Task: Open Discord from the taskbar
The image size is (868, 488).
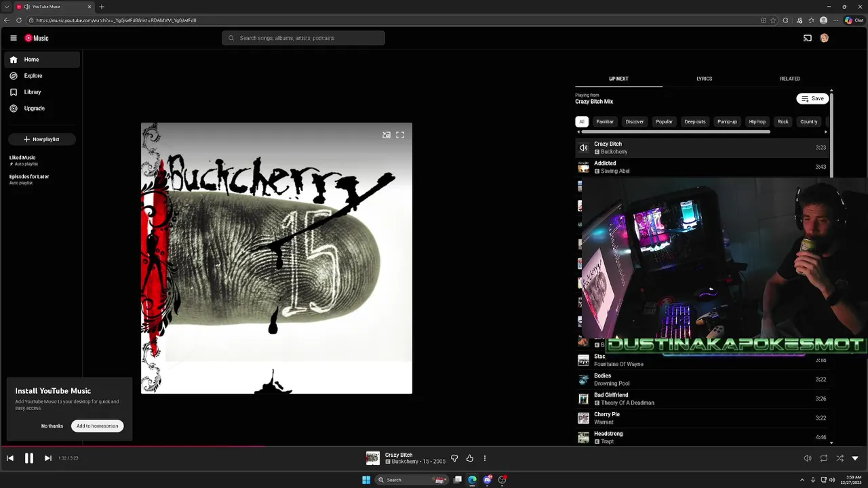Action: [x=488, y=480]
